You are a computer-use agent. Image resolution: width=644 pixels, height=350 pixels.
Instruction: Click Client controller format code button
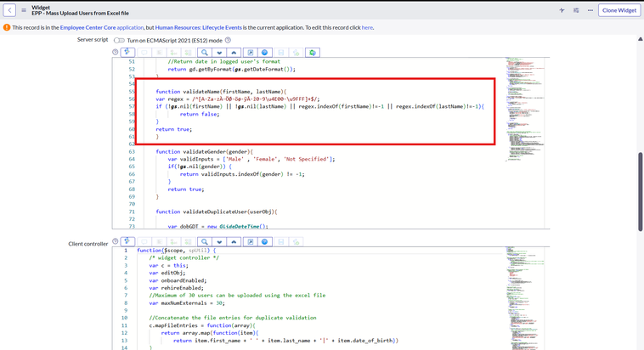tap(159, 241)
